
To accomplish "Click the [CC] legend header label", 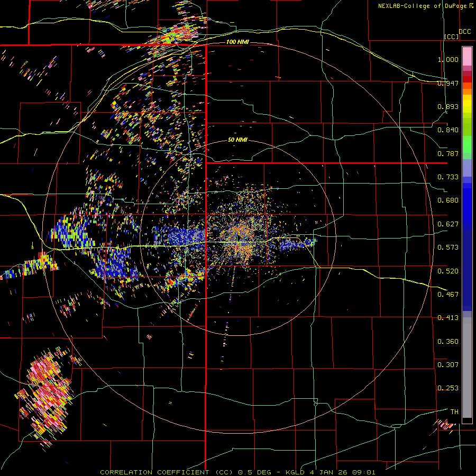I will tap(452, 36).
